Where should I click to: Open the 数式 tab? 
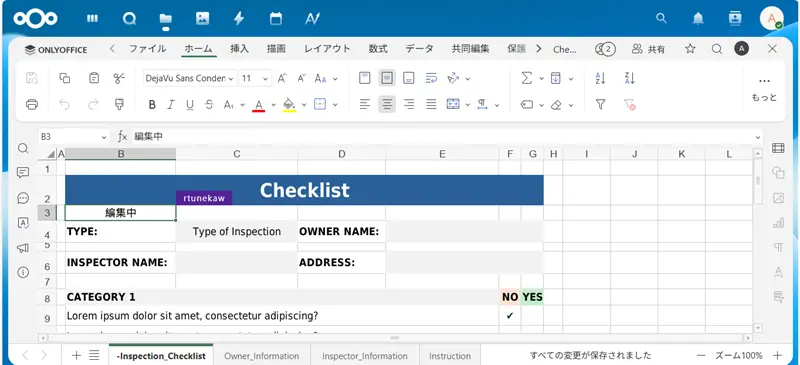point(378,49)
